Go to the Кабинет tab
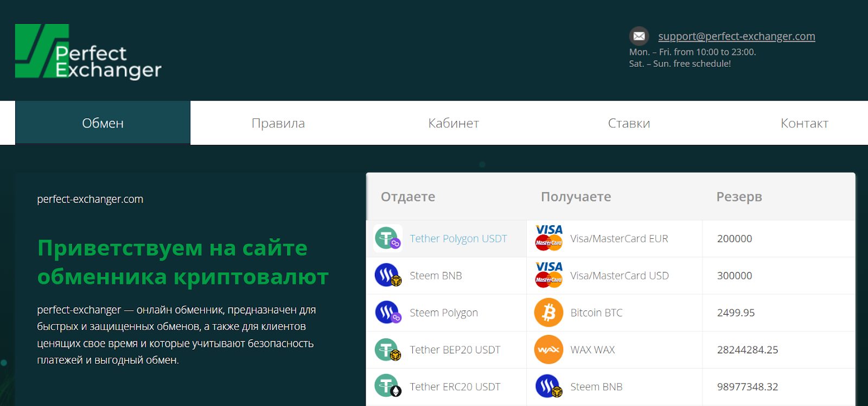 pos(454,123)
